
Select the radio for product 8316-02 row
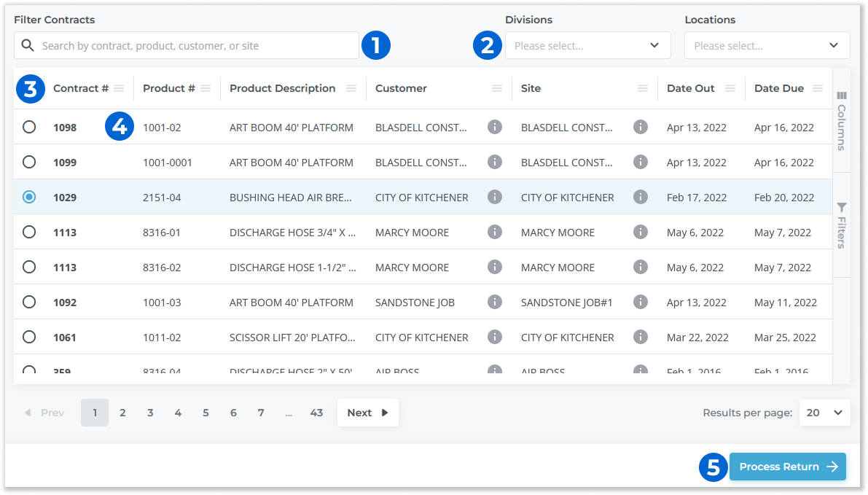click(x=29, y=267)
